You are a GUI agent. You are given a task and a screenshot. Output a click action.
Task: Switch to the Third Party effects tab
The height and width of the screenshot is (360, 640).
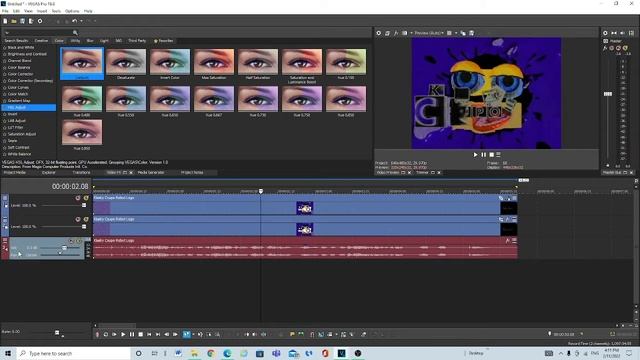click(137, 41)
